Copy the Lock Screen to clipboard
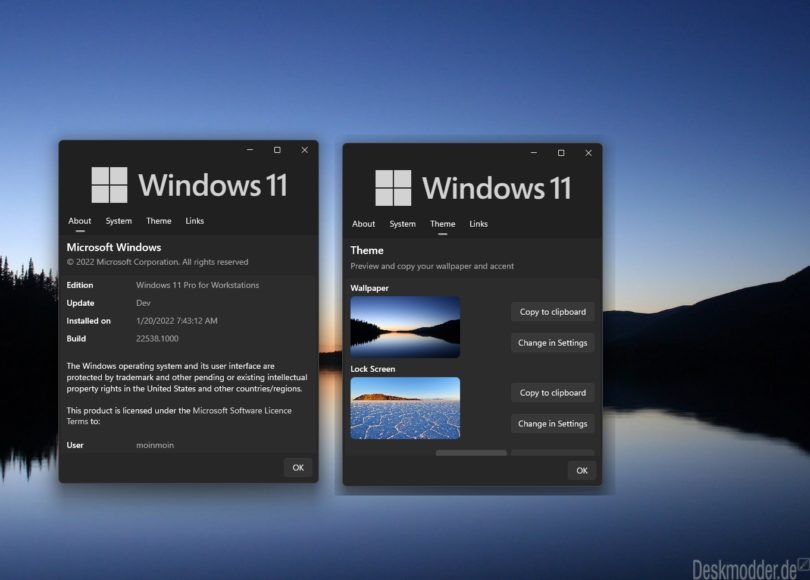The height and width of the screenshot is (580, 810). point(552,392)
